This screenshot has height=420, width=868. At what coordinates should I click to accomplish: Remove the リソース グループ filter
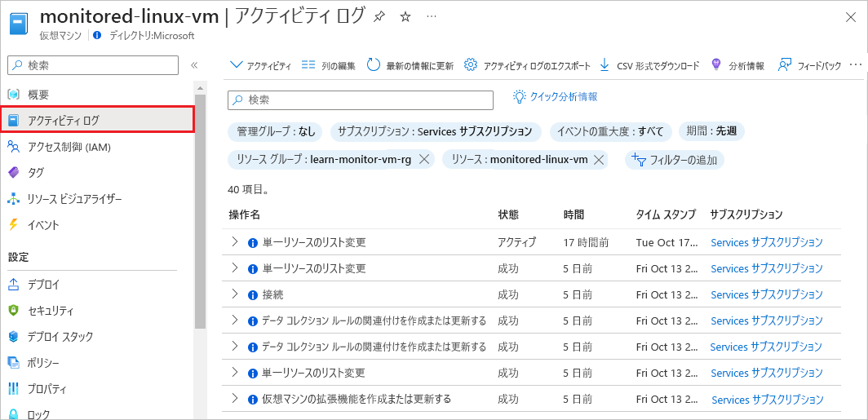coord(424,160)
